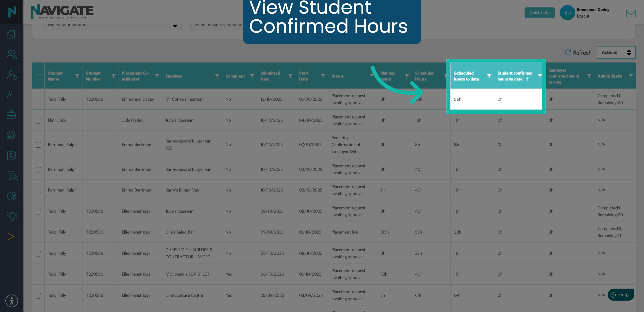The height and width of the screenshot is (312, 644).
Task: Sort by Employer column header
Action: (174, 76)
